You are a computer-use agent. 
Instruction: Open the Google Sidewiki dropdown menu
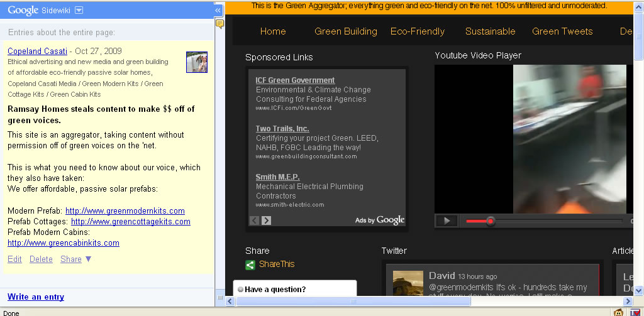79,10
